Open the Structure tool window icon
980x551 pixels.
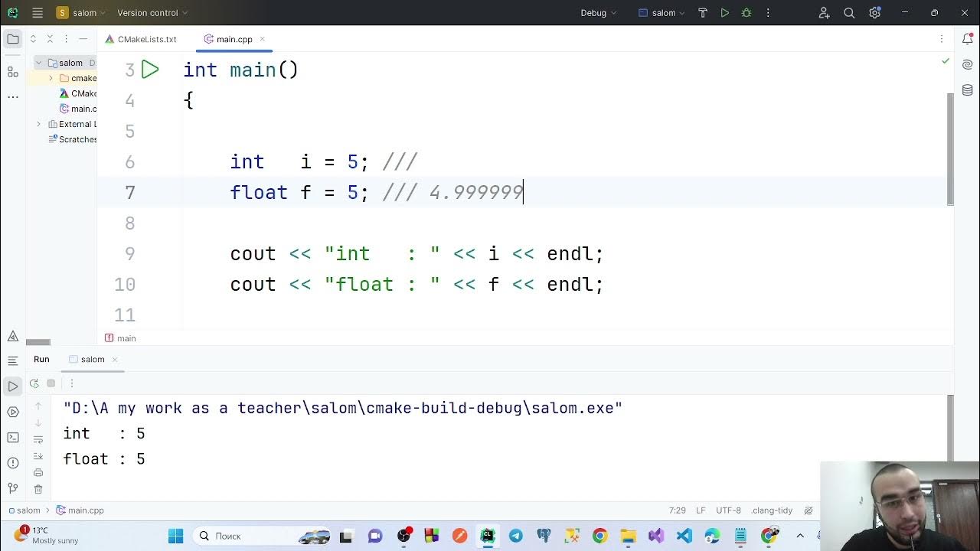tap(13, 72)
